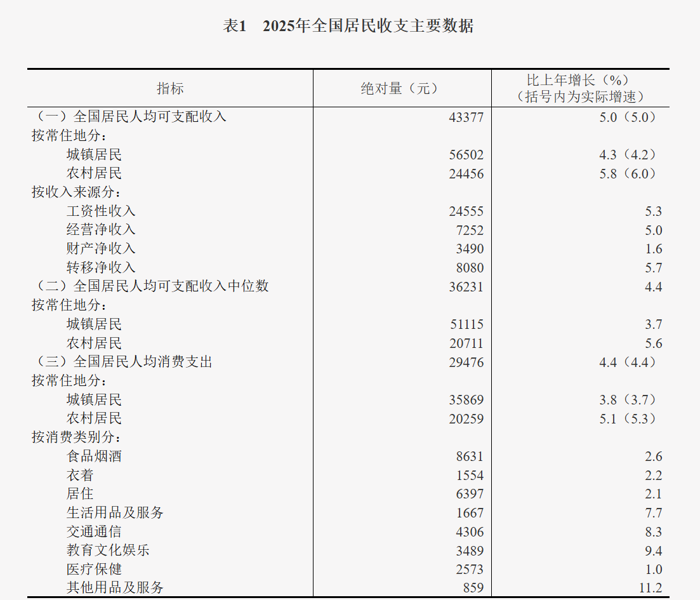Select the value 1667
700x600 pixels.
(x=470, y=513)
